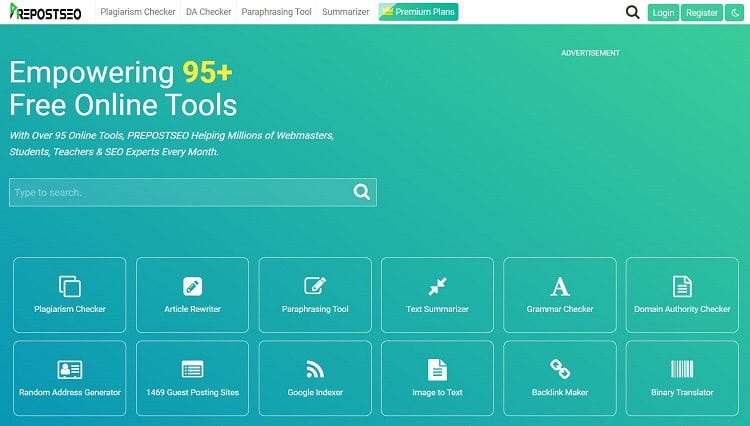Viewport: 750px width, 426px height.
Task: Open the Random Address Generator card label
Action: click(x=70, y=392)
